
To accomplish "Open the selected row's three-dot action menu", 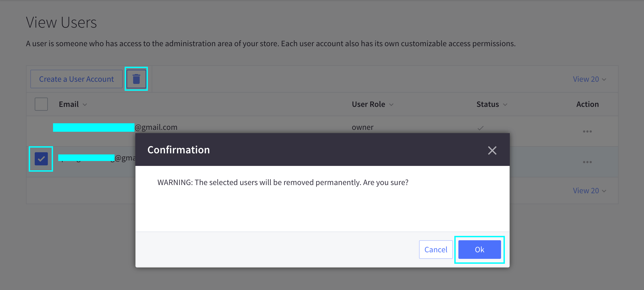I will click(x=587, y=162).
